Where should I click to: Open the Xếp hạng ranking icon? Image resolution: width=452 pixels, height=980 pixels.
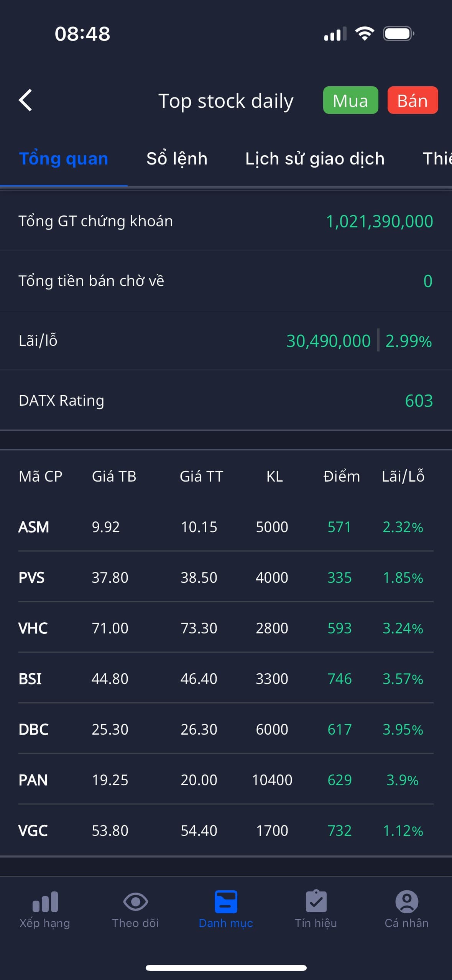pyautogui.click(x=45, y=901)
